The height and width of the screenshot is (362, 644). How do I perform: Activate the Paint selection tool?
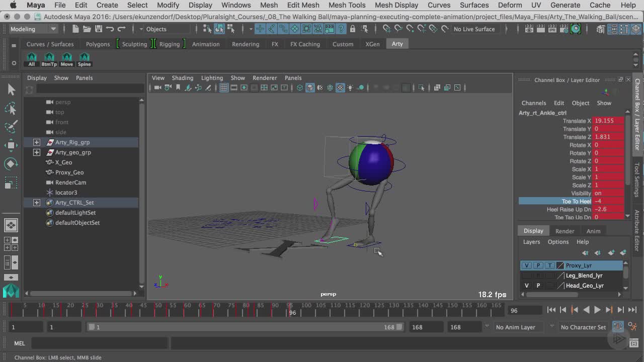(x=11, y=126)
